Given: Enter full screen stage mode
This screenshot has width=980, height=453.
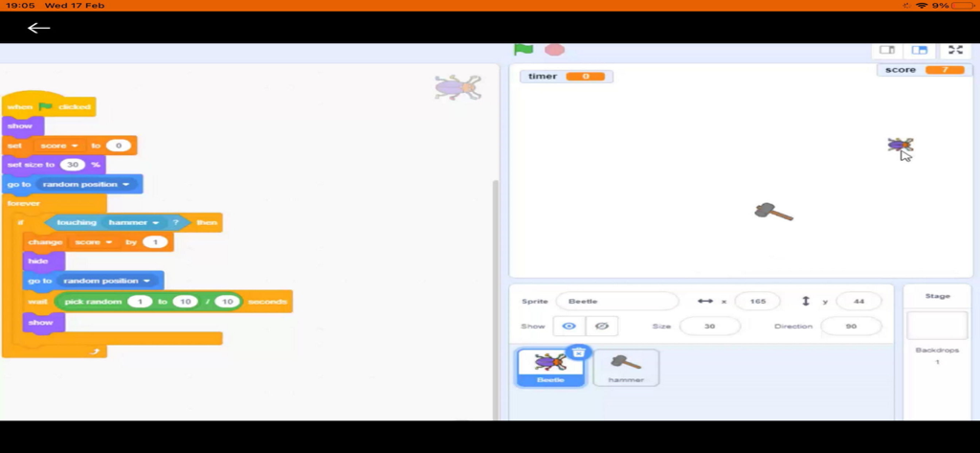Looking at the screenshot, I should click(x=956, y=50).
